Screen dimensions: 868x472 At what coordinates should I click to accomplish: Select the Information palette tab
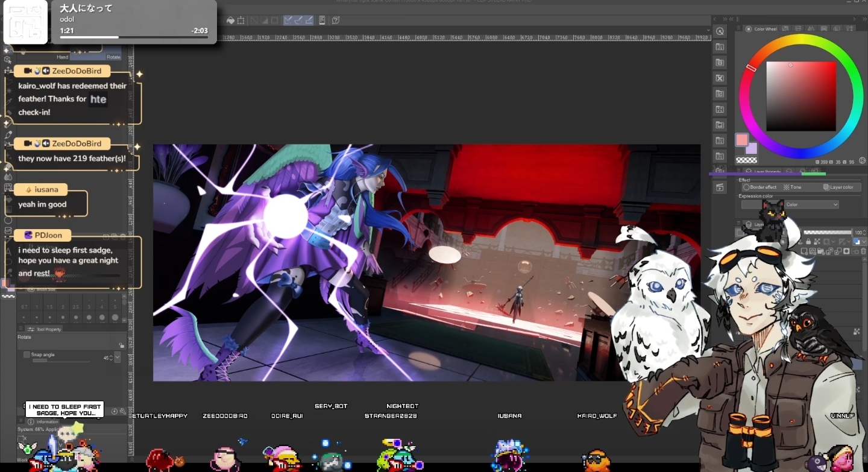tap(43, 422)
